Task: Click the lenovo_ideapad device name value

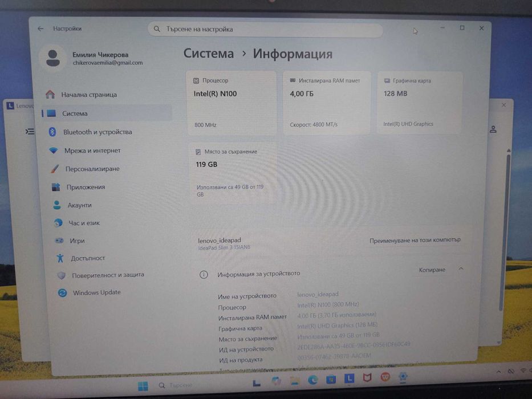Action: 318,294
